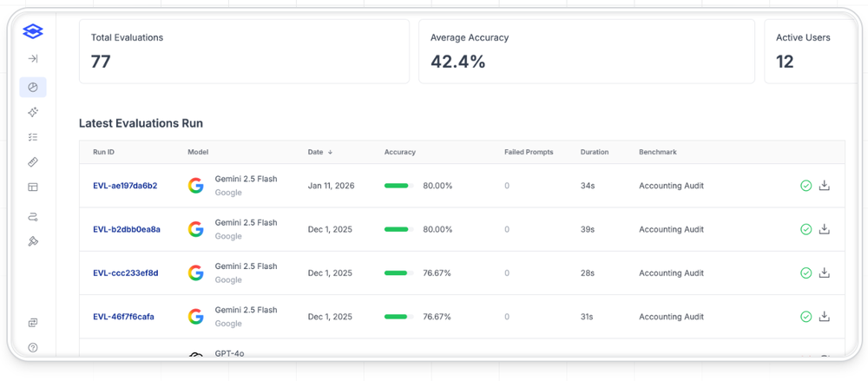
Task: Click the 12 active users value
Action: (x=785, y=62)
